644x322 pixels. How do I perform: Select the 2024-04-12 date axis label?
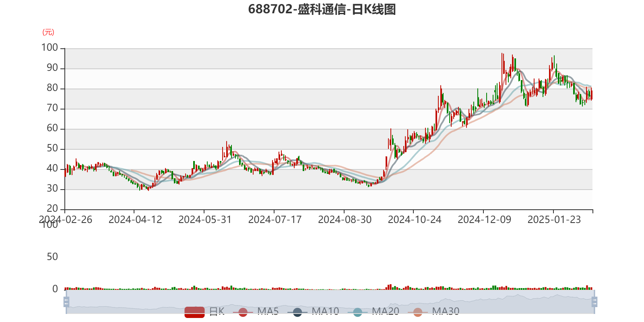click(135, 219)
